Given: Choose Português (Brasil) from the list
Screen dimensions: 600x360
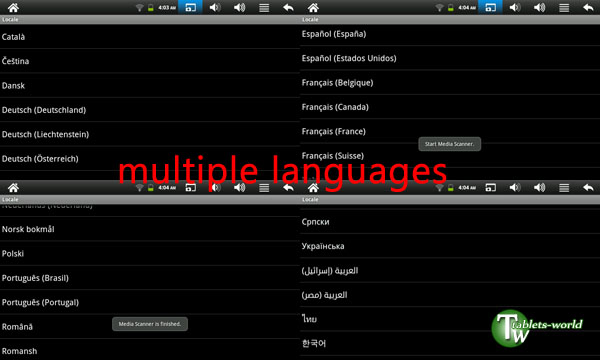Looking at the screenshot, I should [150, 278].
